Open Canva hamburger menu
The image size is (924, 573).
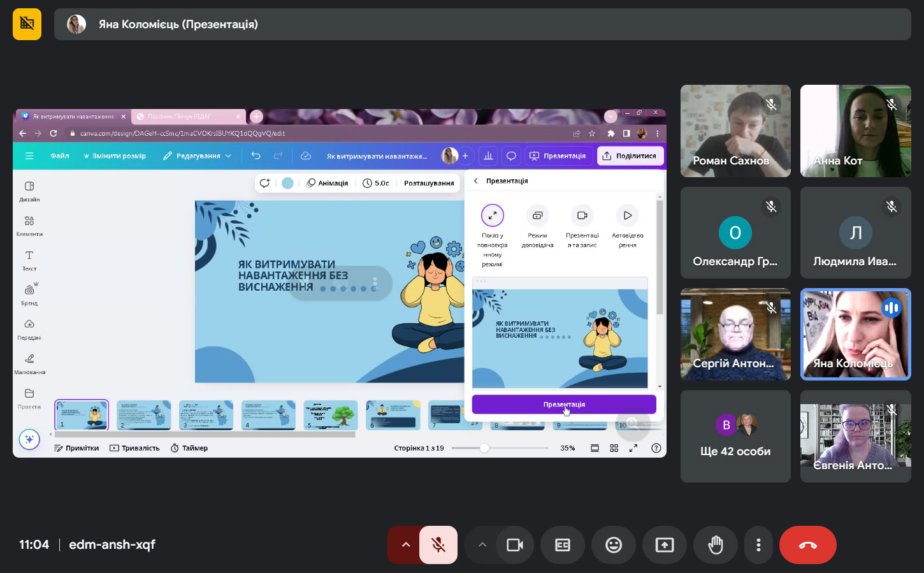tap(29, 156)
